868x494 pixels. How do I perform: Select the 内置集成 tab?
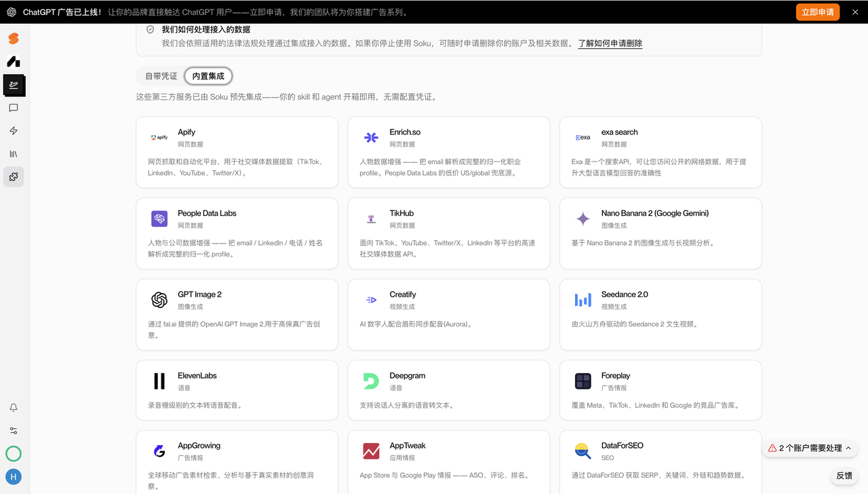[x=208, y=76]
